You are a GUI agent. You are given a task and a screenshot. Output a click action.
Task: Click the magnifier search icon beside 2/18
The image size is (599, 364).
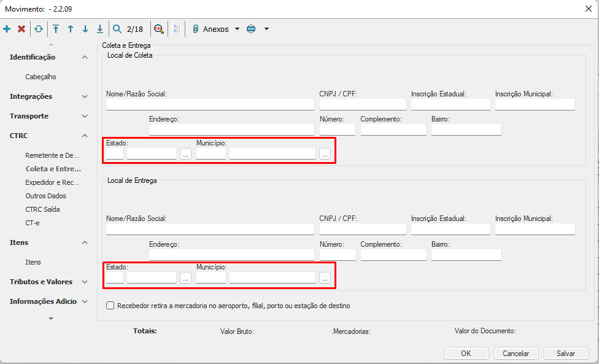point(117,29)
